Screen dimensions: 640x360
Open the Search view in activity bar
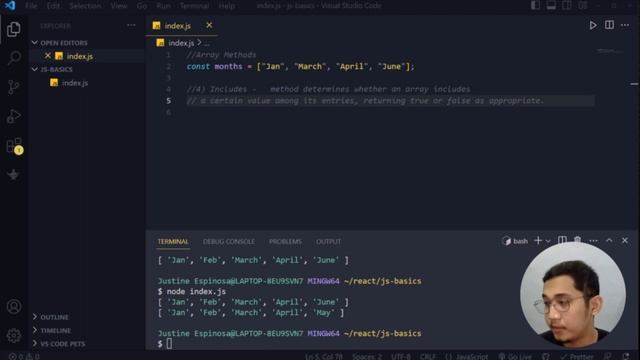(13, 58)
